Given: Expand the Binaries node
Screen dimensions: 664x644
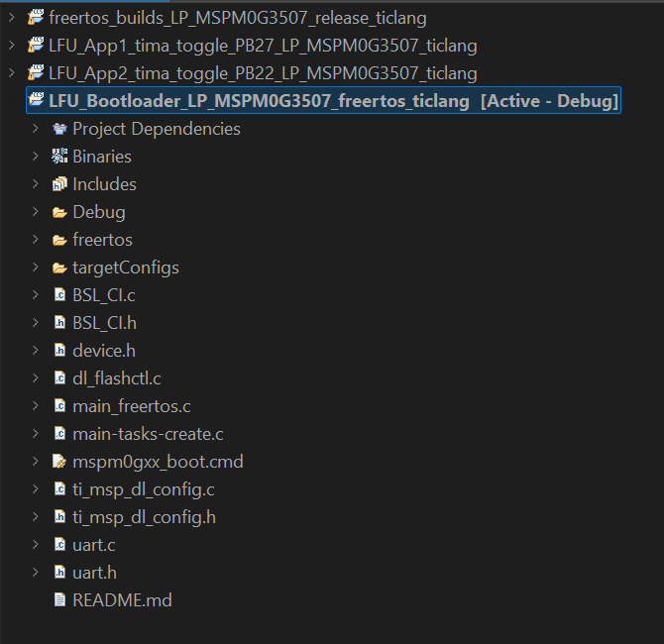Looking at the screenshot, I should point(36,157).
